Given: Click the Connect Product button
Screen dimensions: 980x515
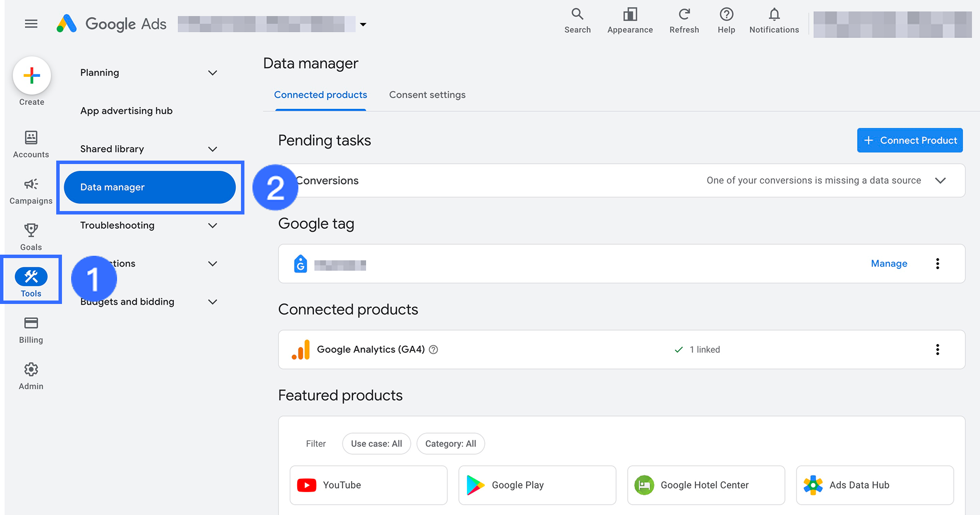Looking at the screenshot, I should (910, 141).
